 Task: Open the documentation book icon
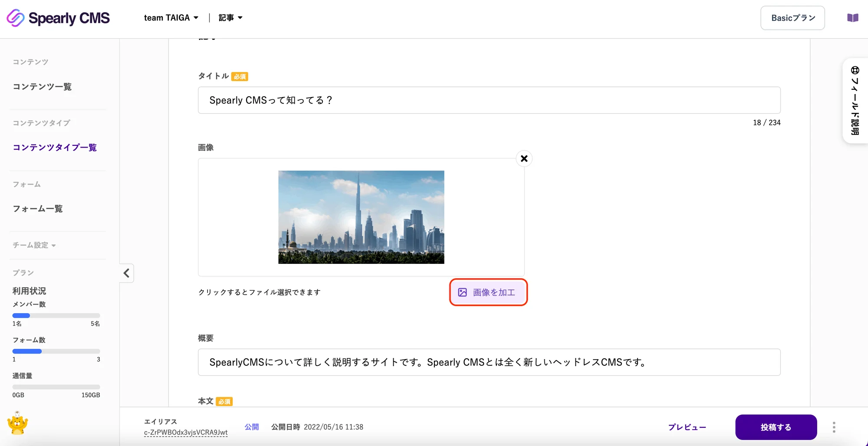[x=852, y=18]
